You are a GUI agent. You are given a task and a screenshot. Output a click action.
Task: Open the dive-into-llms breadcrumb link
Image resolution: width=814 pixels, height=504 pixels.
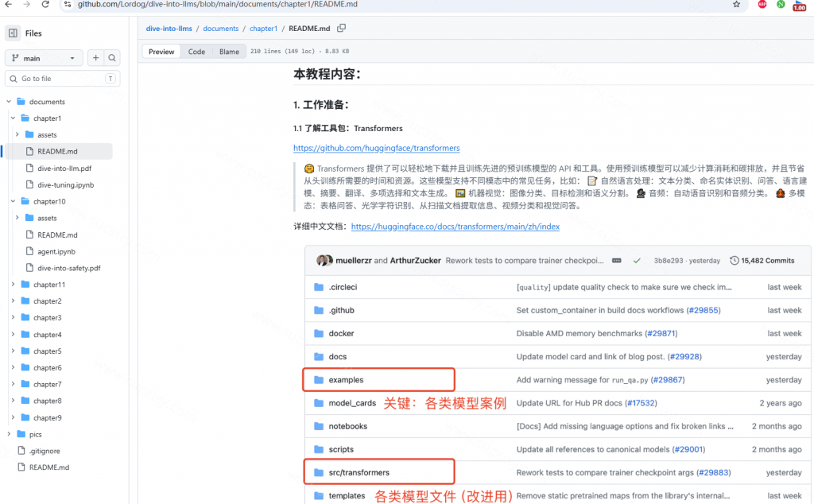tap(169, 29)
